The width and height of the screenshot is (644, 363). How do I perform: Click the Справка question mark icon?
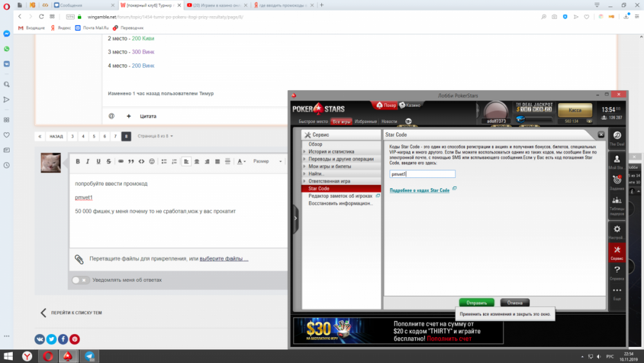coord(617,272)
